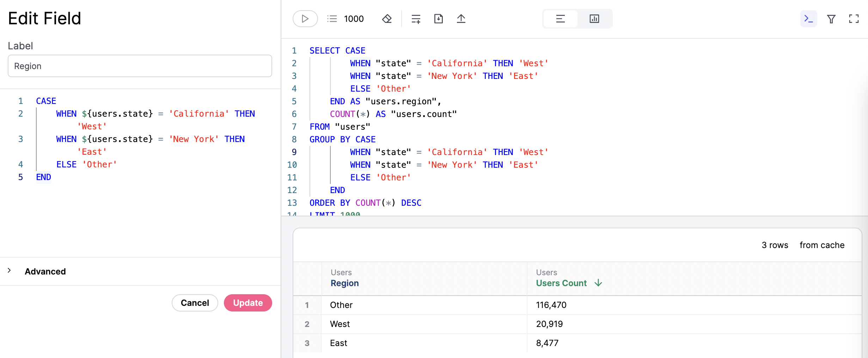Image resolution: width=868 pixels, height=358 pixels.
Task: Open the filter funnel icon
Action: [x=831, y=19]
